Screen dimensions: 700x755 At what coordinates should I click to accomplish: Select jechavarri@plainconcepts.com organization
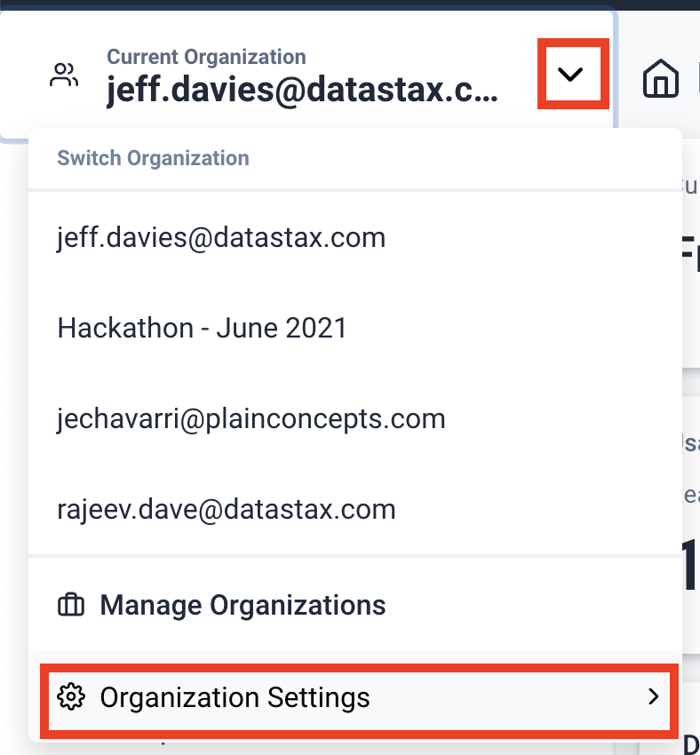pyautogui.click(x=354, y=418)
